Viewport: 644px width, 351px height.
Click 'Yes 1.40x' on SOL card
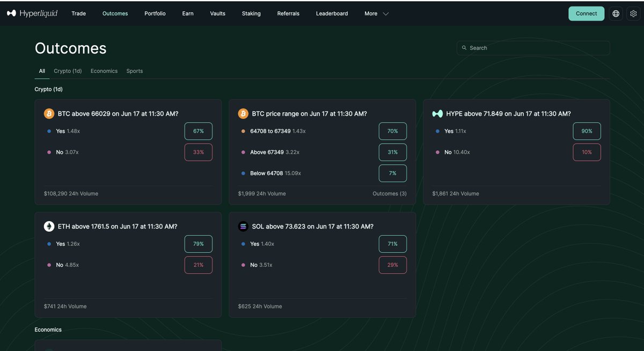pos(262,244)
